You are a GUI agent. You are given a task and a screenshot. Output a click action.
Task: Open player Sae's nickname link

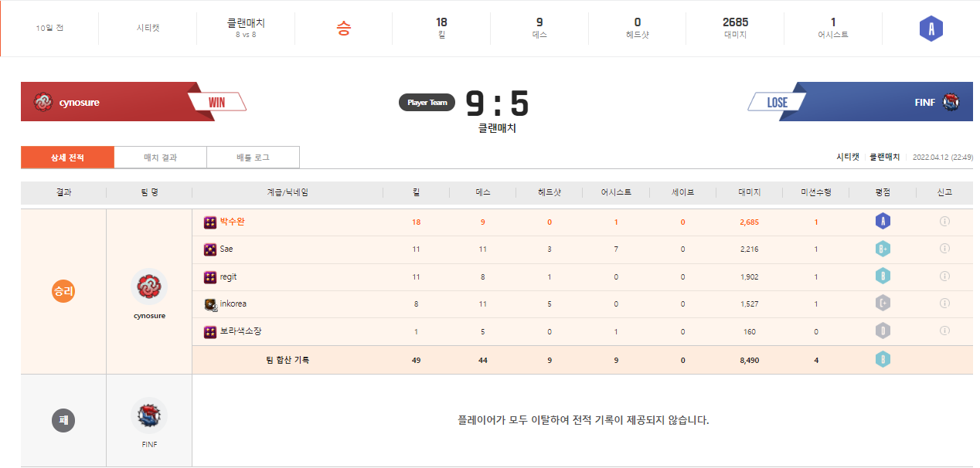(226, 249)
